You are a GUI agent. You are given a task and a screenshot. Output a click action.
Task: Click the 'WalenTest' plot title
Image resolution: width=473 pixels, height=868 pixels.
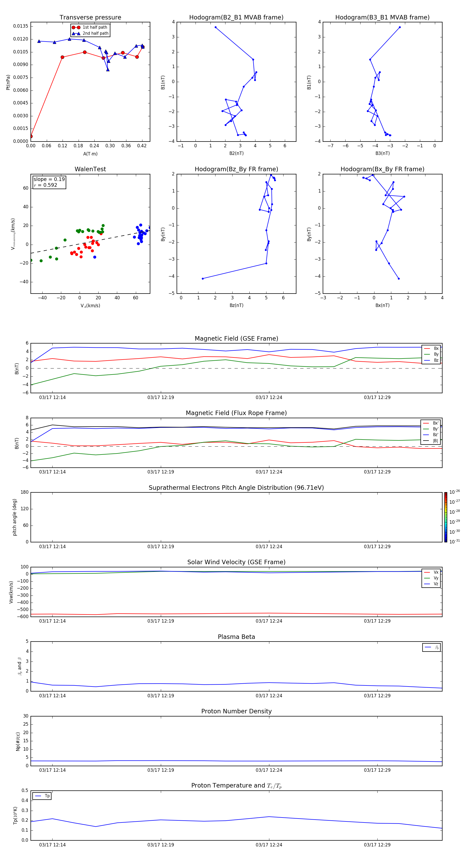90,169
